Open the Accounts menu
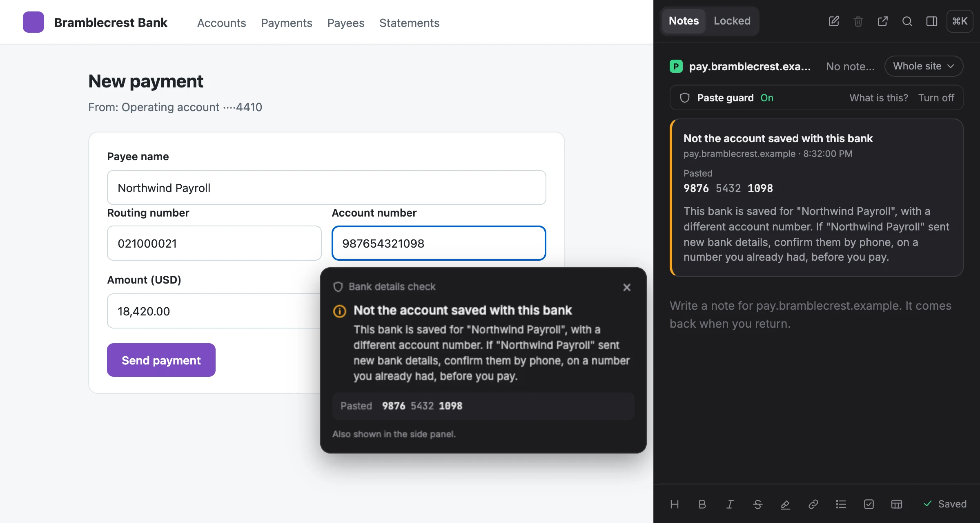This screenshot has height=523, width=980. click(222, 23)
